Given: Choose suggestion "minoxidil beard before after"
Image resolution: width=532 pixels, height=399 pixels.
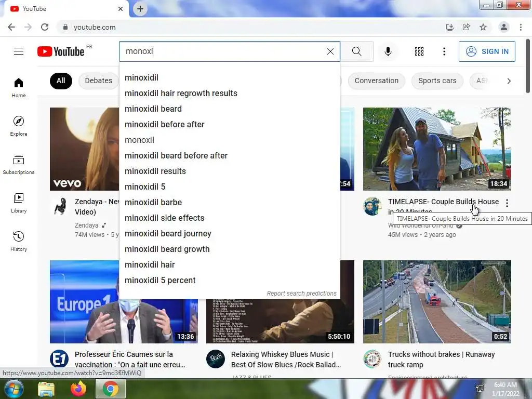Looking at the screenshot, I should [x=229, y=156].
